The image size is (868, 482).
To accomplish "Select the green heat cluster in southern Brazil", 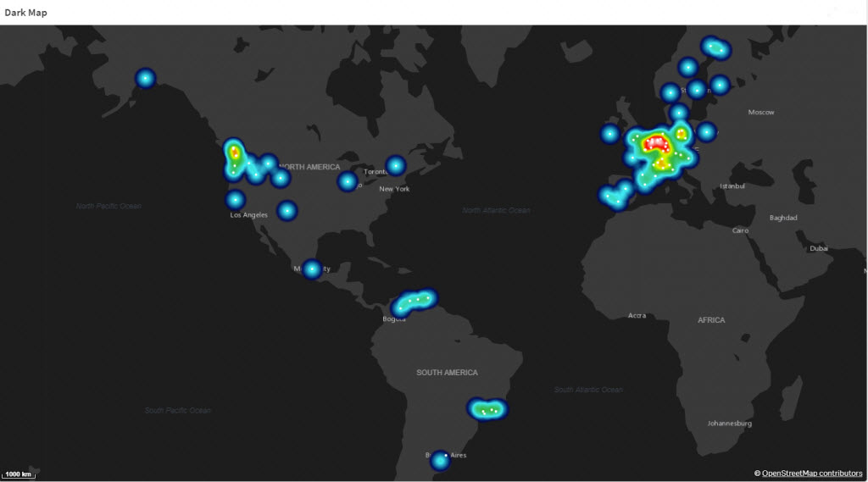I will coord(487,409).
